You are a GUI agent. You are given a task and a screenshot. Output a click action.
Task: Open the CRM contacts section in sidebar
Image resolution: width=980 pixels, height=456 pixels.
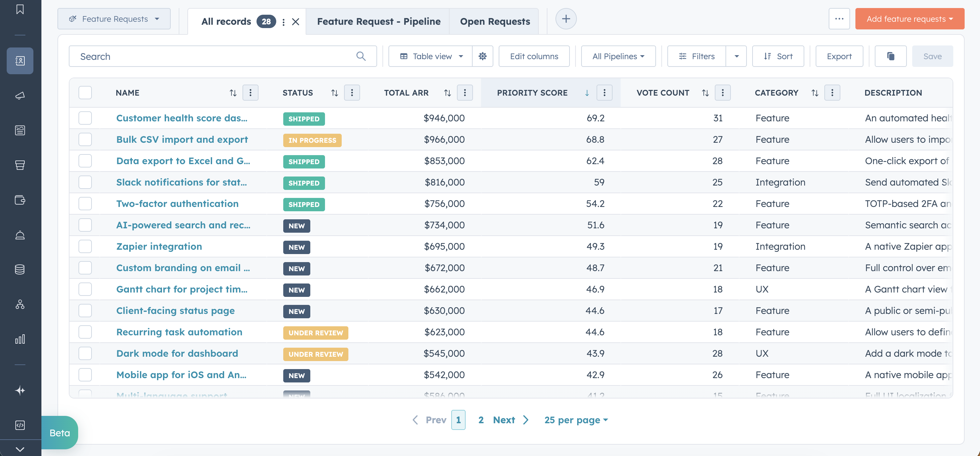tap(20, 61)
